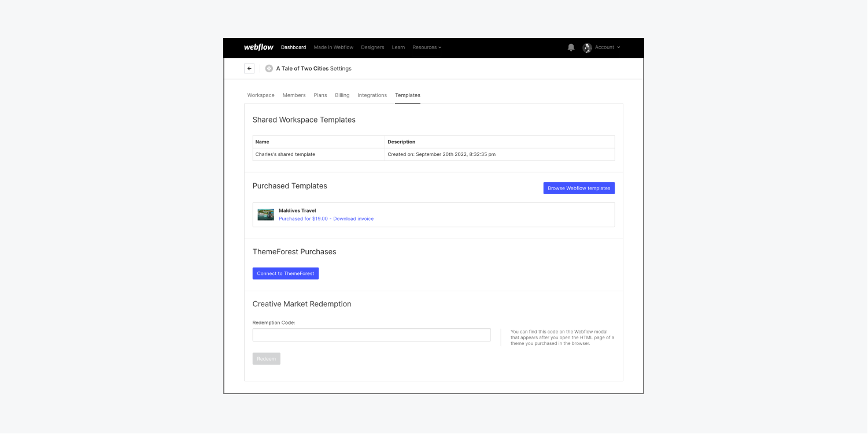Screen dimensions: 868x434
Task: Switch to the Plans tab
Action: pyautogui.click(x=320, y=95)
